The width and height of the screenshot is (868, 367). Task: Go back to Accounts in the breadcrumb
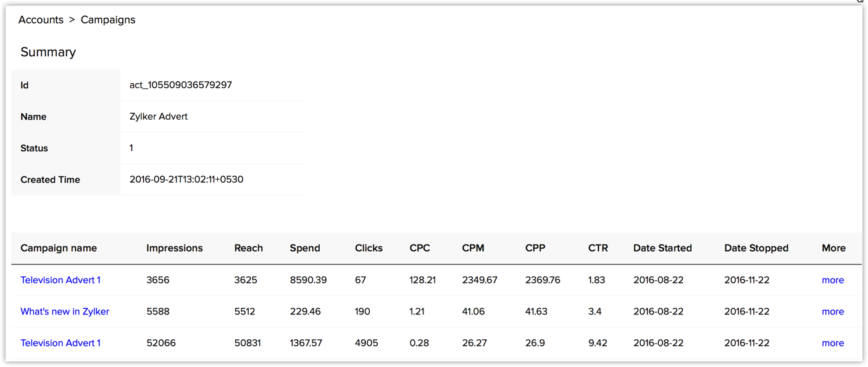click(x=41, y=20)
